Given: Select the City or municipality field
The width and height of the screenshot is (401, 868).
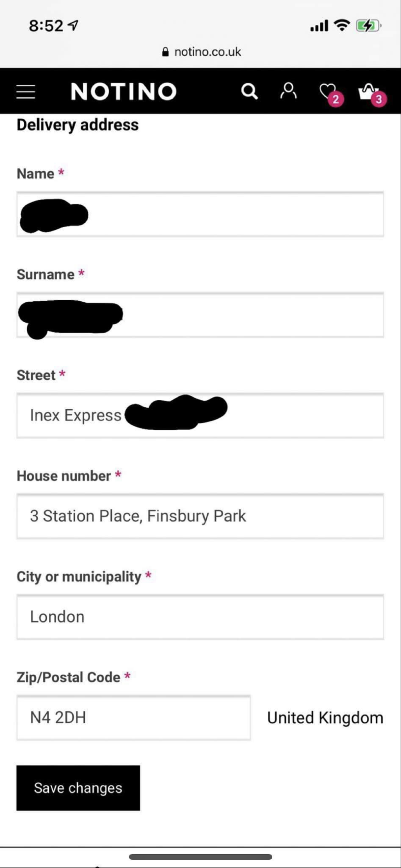Looking at the screenshot, I should pos(200,617).
